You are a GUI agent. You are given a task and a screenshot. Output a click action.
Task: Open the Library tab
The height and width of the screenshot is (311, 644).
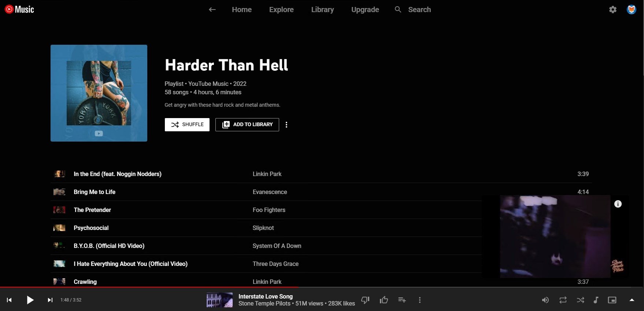pos(322,10)
